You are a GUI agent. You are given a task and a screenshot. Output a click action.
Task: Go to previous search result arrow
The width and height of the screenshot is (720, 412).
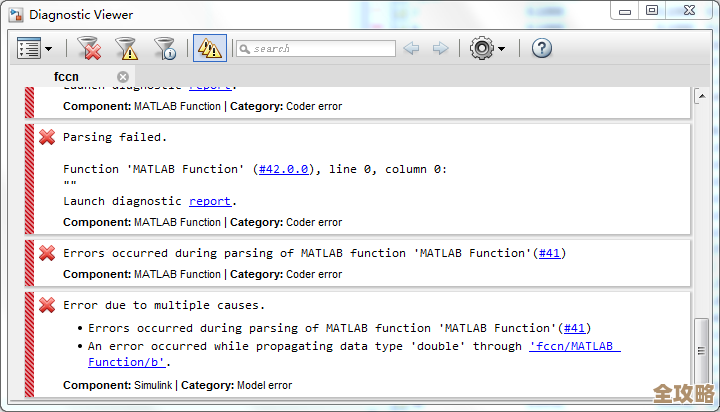(411, 48)
